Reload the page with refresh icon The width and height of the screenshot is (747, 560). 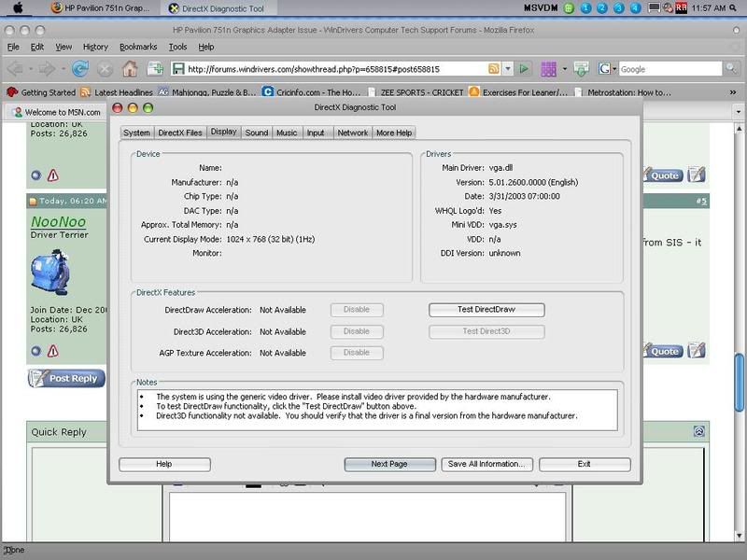[x=80, y=69]
